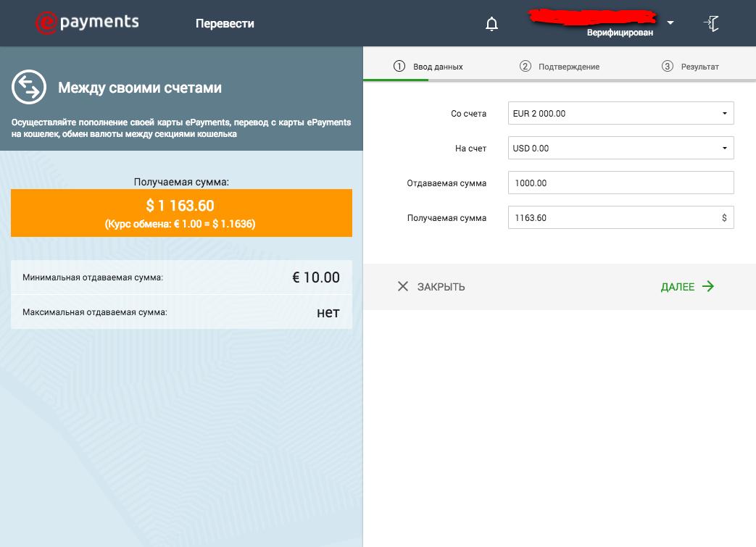Click the ЗАКРЫТЬ X icon

tap(403, 286)
